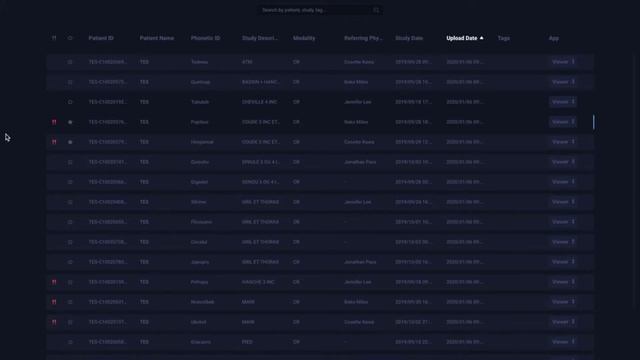Open Viewer for the EPAULE 3 OU 4 study
640x360 pixels.
pyautogui.click(x=560, y=162)
